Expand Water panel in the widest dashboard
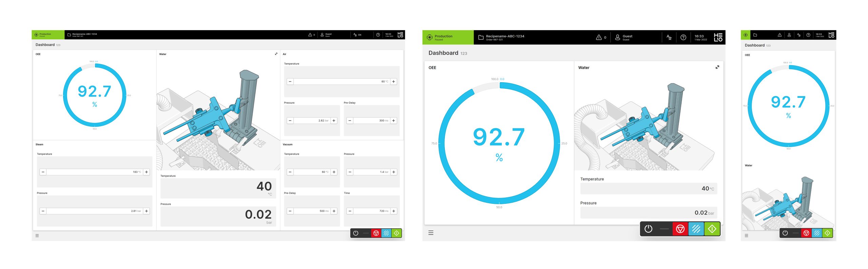Image resolution: width=868 pixels, height=269 pixels. pos(276,54)
